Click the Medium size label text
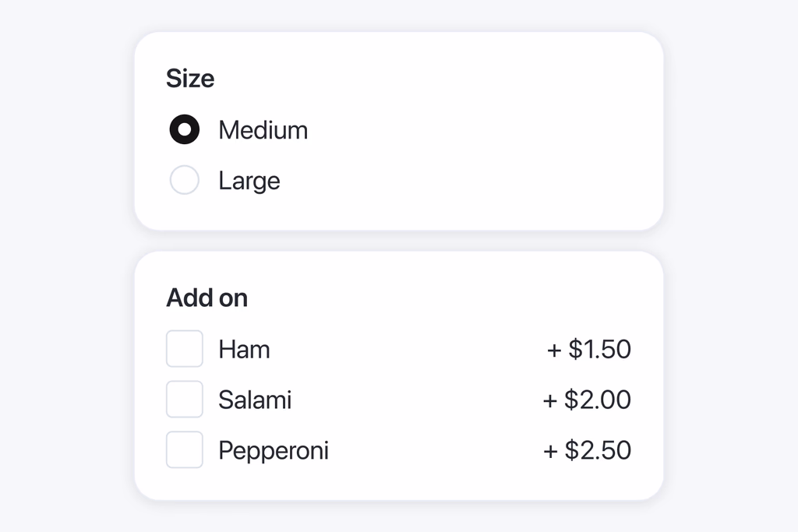 (263, 130)
